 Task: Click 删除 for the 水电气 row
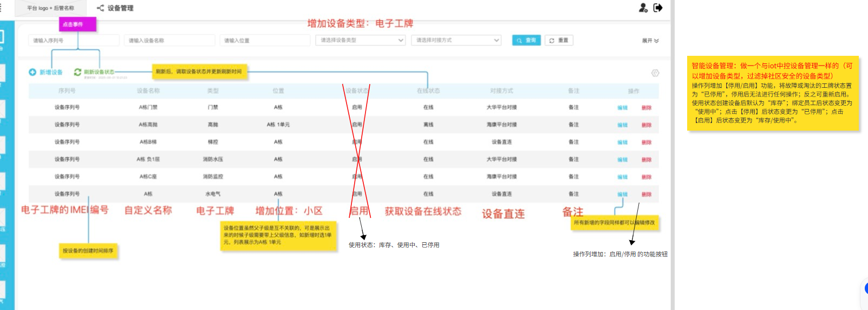(x=647, y=195)
